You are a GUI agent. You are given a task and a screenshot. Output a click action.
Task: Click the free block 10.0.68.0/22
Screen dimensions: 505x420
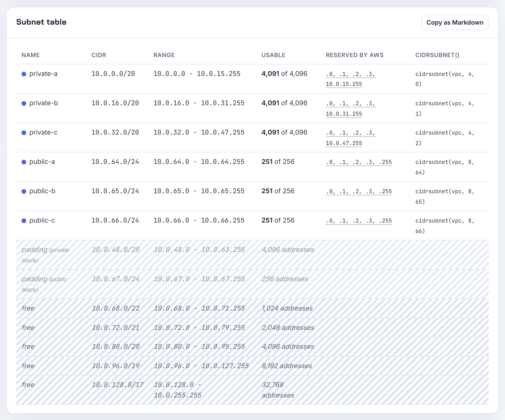[x=116, y=308]
